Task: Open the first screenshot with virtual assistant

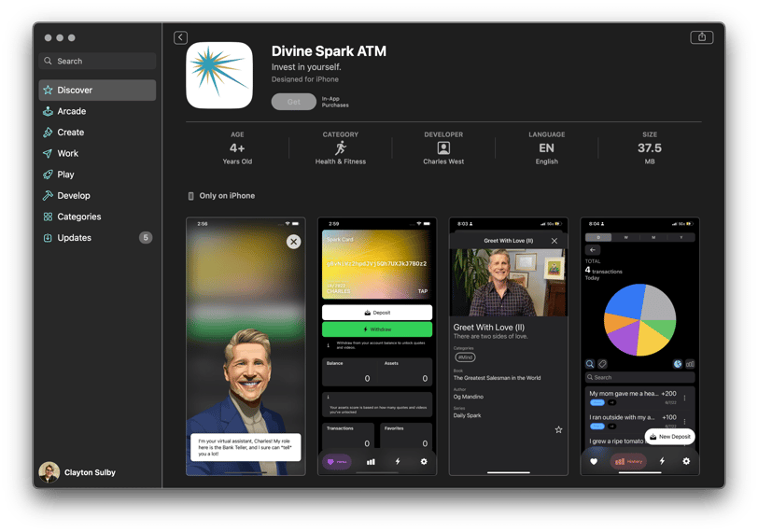Action: click(x=246, y=346)
